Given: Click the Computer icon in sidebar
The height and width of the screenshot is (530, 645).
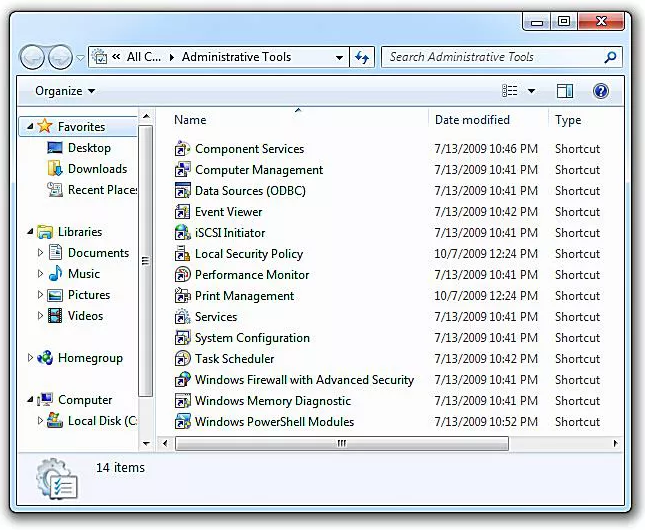Looking at the screenshot, I should (45, 400).
